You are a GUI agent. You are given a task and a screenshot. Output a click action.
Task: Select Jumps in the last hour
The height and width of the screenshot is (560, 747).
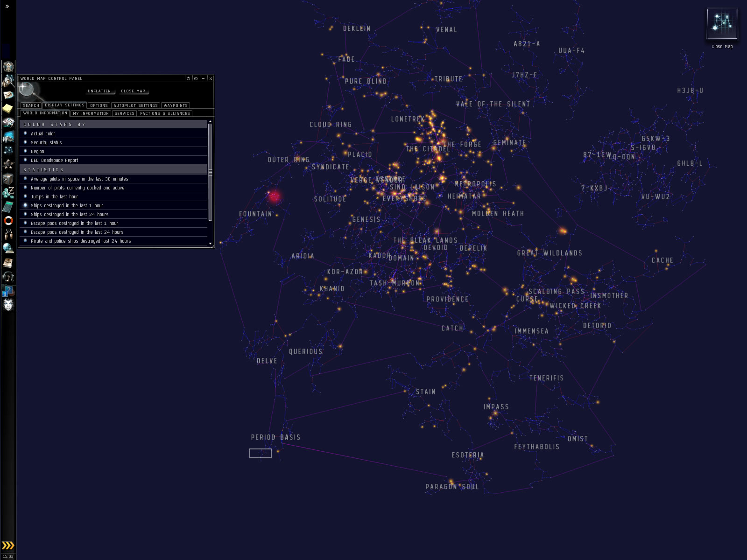tap(113, 196)
